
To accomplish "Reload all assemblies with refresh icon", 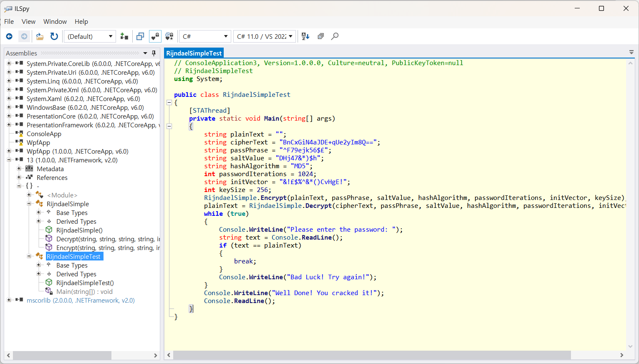I will [54, 36].
